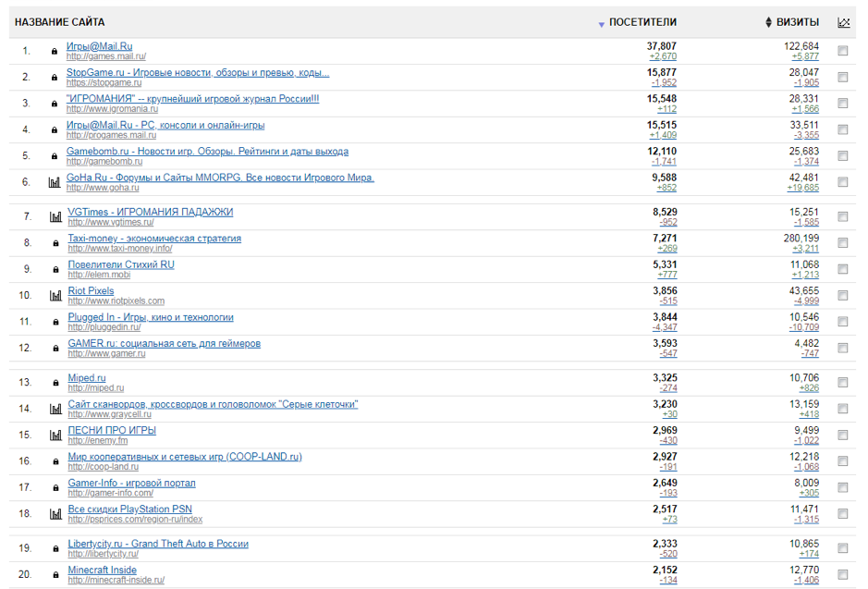The height and width of the screenshot is (589, 868).
Task: Open Minecraft Inside link
Action: click(x=102, y=570)
